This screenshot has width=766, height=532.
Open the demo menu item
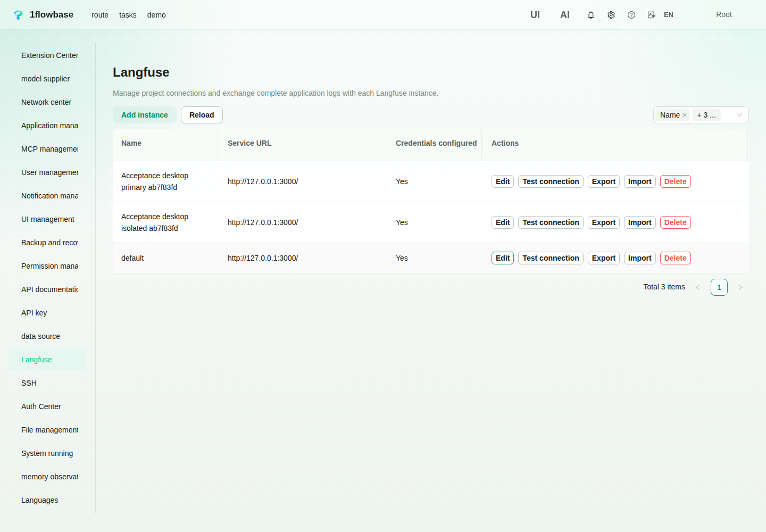click(156, 15)
